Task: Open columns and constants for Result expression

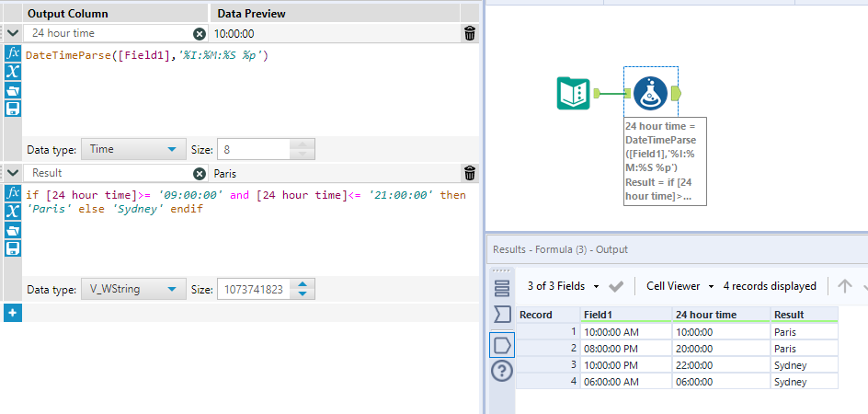Action: 13,212
